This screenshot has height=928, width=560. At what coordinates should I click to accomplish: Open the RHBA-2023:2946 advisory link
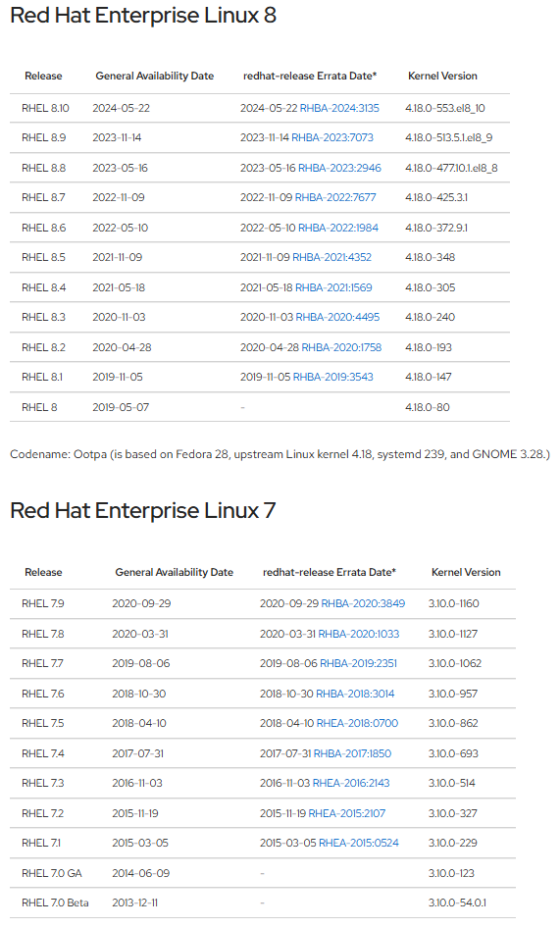(339, 168)
